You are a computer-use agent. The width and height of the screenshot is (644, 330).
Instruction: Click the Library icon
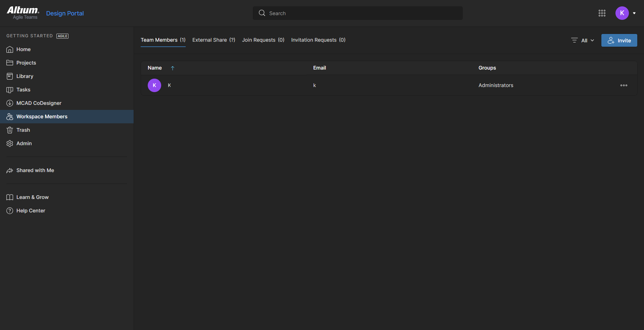[x=10, y=76]
